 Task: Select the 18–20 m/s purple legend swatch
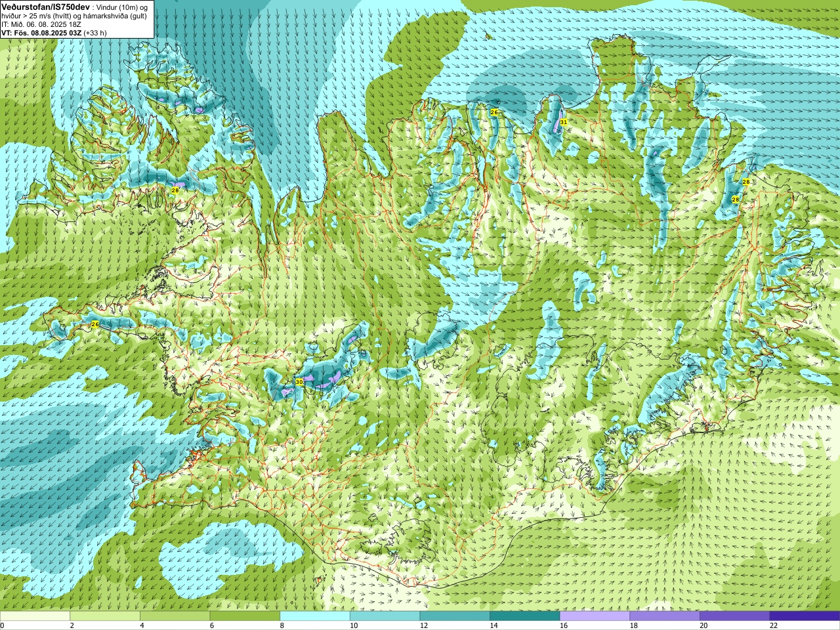pyautogui.click(x=665, y=616)
